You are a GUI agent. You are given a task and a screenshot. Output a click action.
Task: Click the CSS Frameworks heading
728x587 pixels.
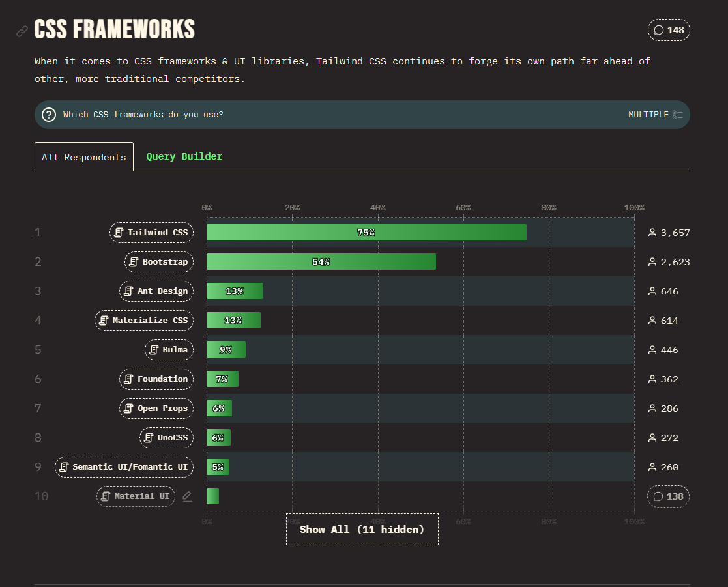tap(115, 30)
